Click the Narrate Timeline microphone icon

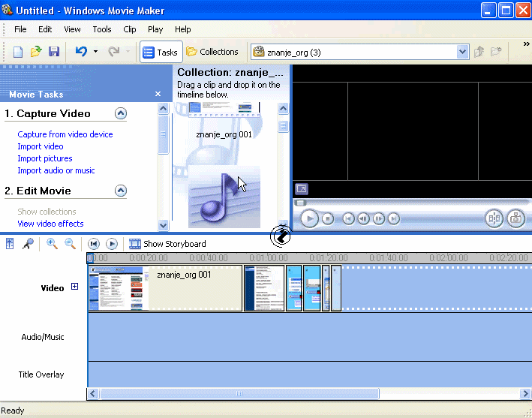click(x=28, y=244)
